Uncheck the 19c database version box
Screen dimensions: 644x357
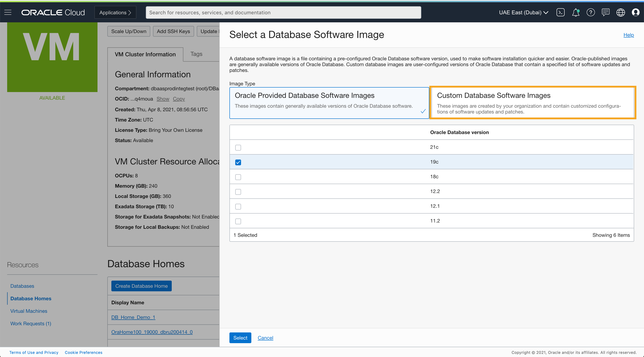(238, 162)
